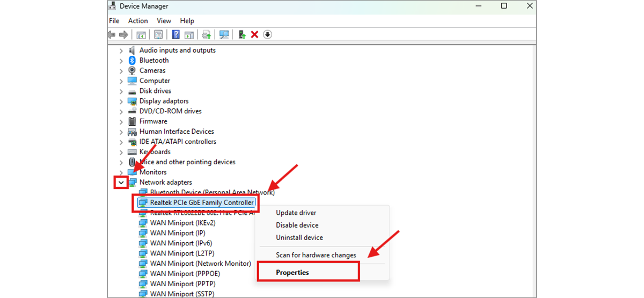Select Scan for hardware changes in context menu
The width and height of the screenshot is (644, 298).
click(x=316, y=255)
